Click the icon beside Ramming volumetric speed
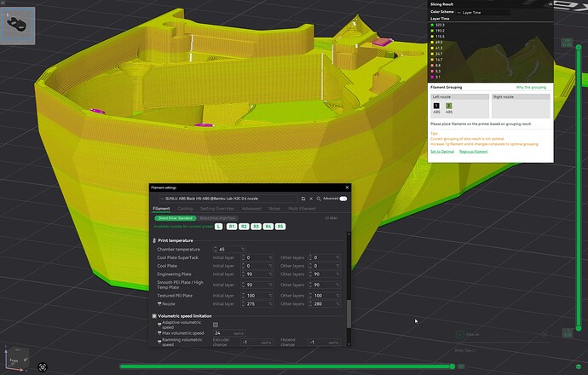The width and height of the screenshot is (588, 375). [x=159, y=342]
